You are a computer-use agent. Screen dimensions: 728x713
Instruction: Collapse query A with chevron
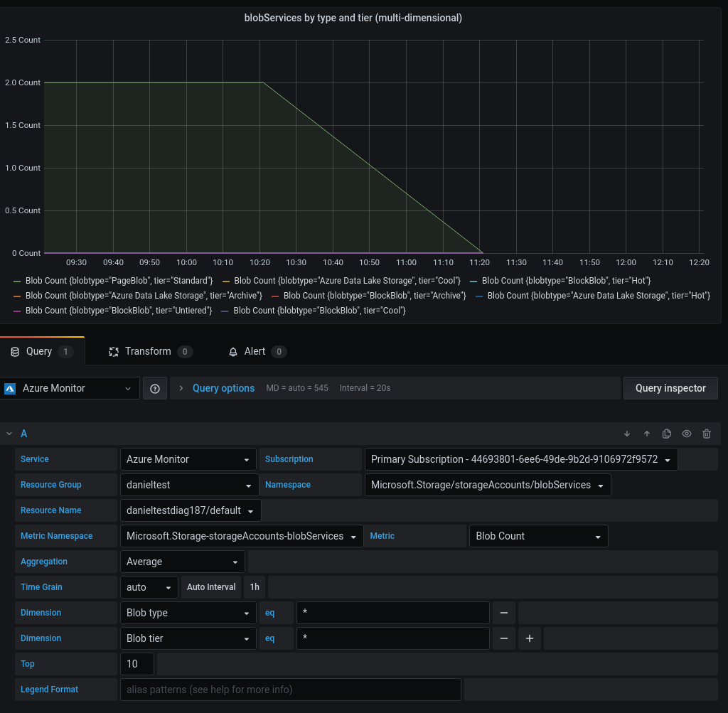(x=9, y=434)
